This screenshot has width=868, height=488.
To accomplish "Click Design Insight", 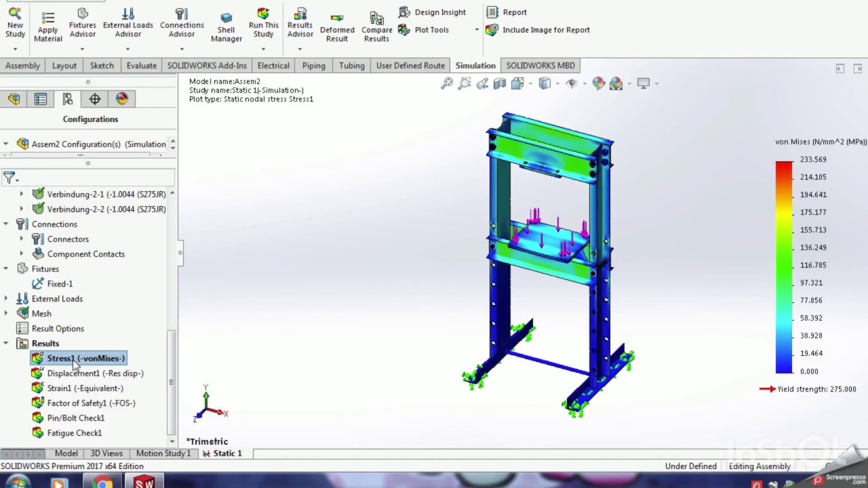I will (x=432, y=12).
